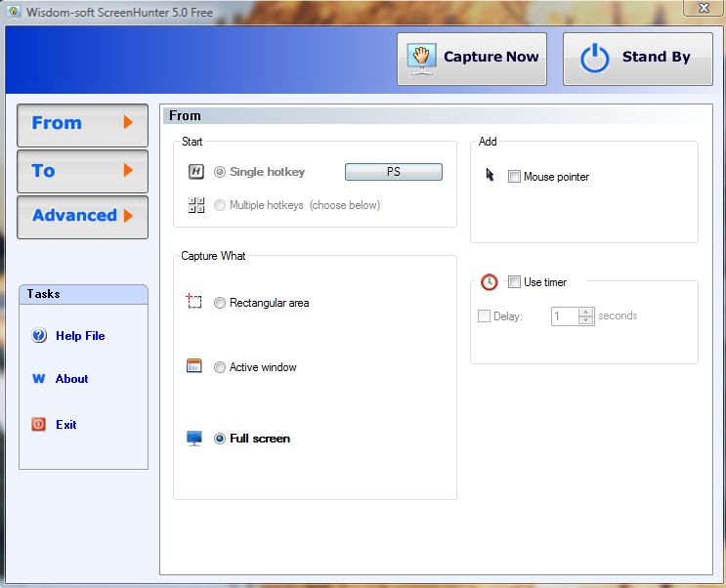Viewport: 726px width, 588px height.
Task: Click the PS hotkey button
Action: [394, 172]
